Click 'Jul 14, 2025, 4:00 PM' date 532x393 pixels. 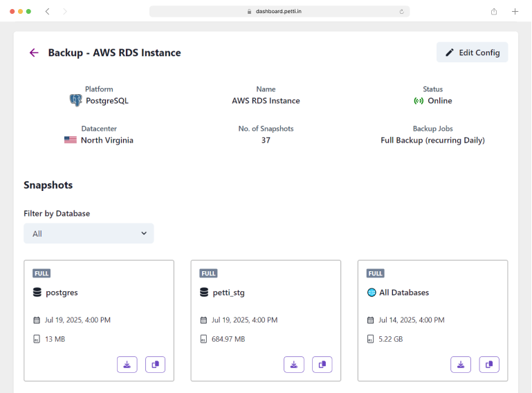(x=412, y=320)
